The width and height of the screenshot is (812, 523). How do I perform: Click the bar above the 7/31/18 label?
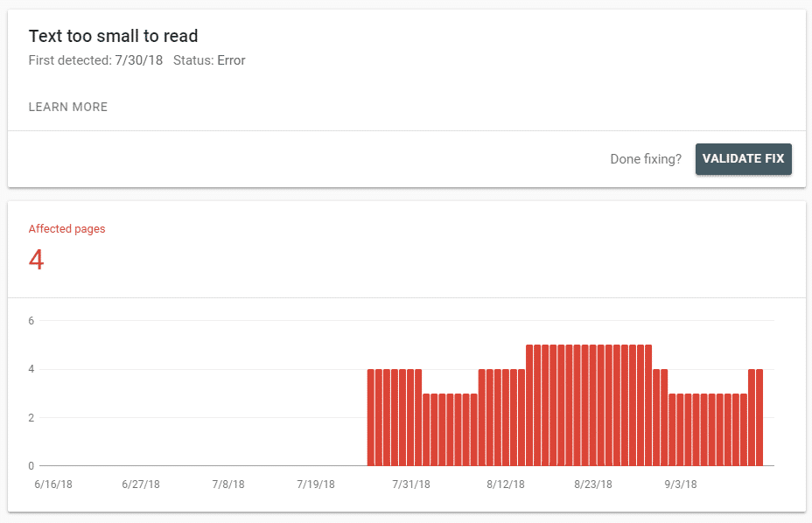pos(410,417)
